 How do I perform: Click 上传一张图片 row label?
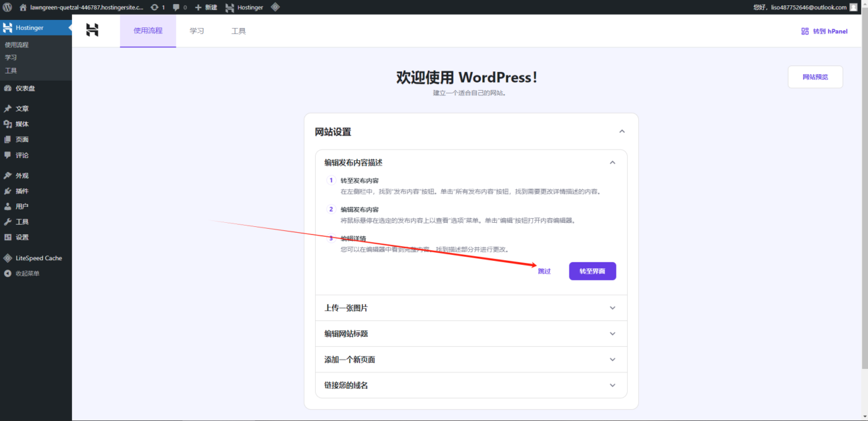point(346,308)
